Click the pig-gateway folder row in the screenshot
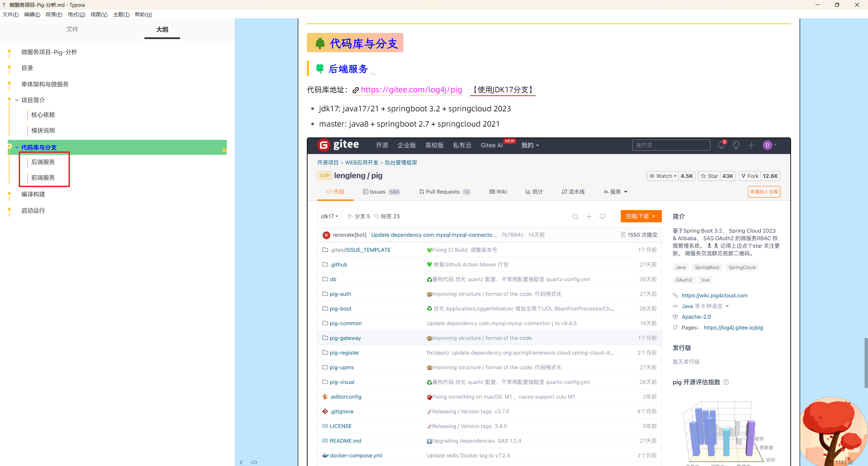 click(x=489, y=338)
